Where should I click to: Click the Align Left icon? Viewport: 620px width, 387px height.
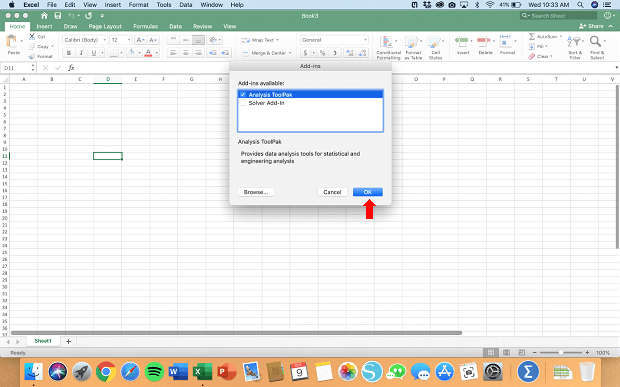tap(173, 53)
